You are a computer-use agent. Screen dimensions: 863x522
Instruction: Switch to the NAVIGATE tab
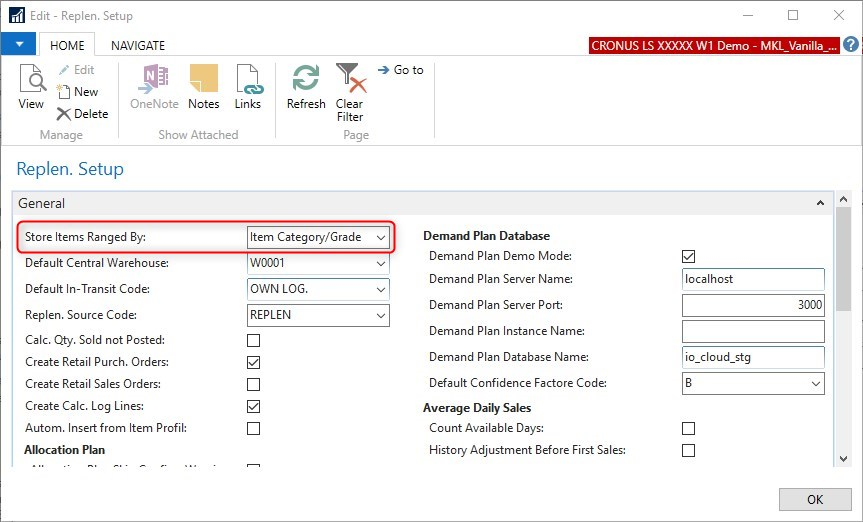tap(138, 45)
